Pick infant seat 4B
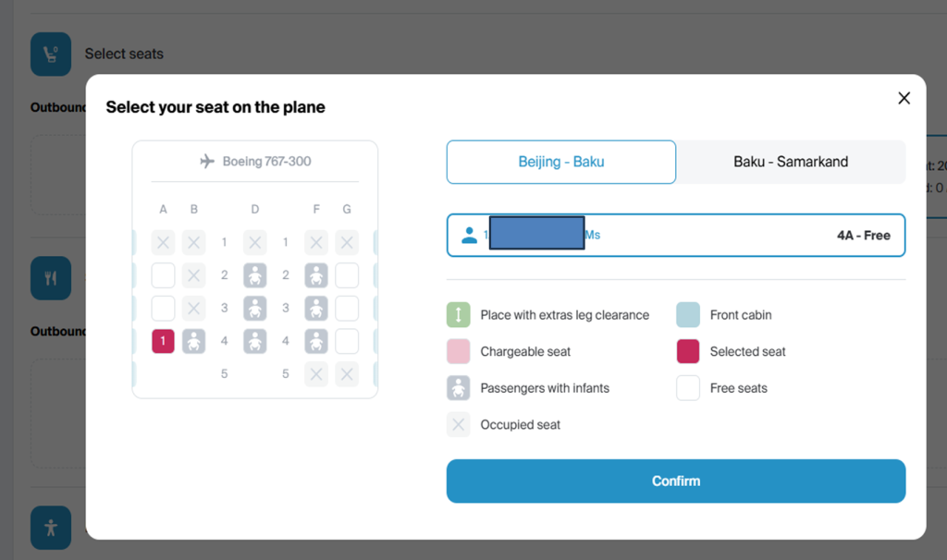Image resolution: width=947 pixels, height=560 pixels. [x=193, y=342]
